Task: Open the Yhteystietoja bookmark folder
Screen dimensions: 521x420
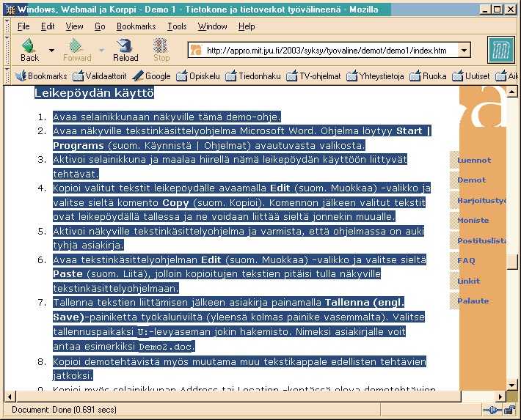Action: (x=375, y=76)
